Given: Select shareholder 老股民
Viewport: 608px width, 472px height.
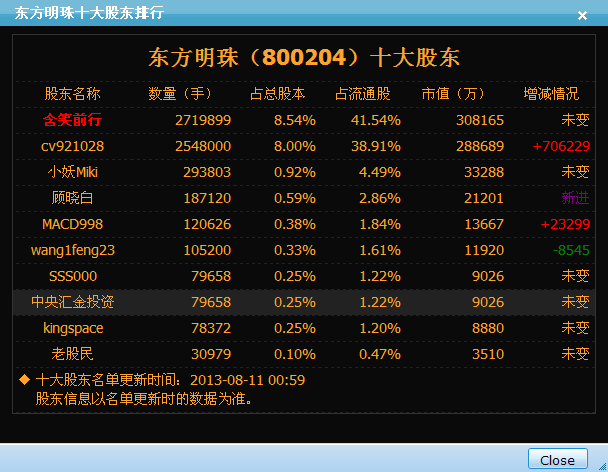Looking at the screenshot, I should point(73,354).
